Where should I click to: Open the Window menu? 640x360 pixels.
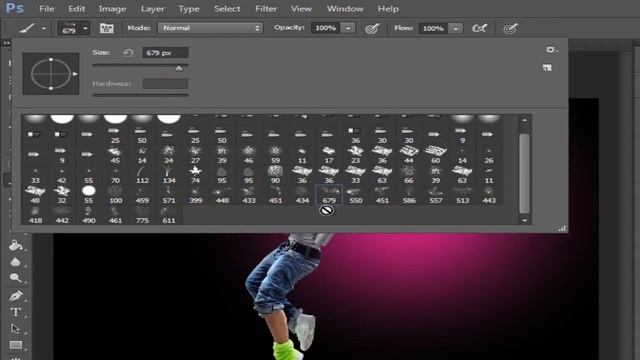(x=345, y=9)
